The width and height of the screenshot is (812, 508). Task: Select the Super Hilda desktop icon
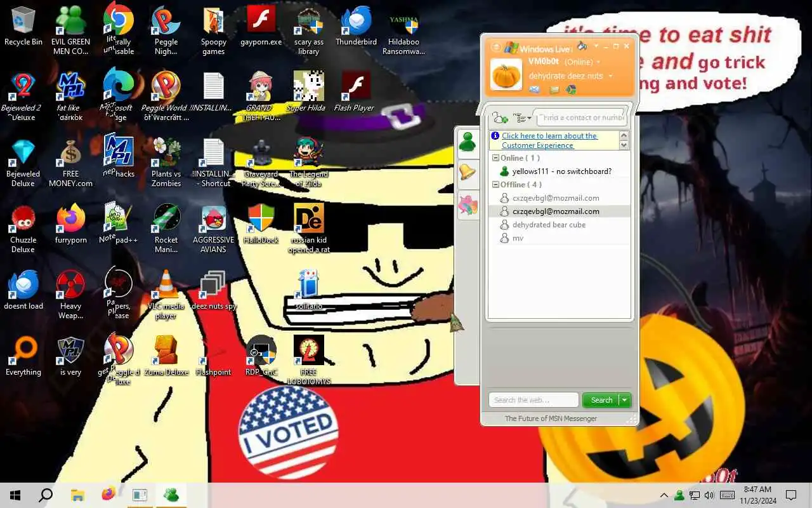click(309, 91)
